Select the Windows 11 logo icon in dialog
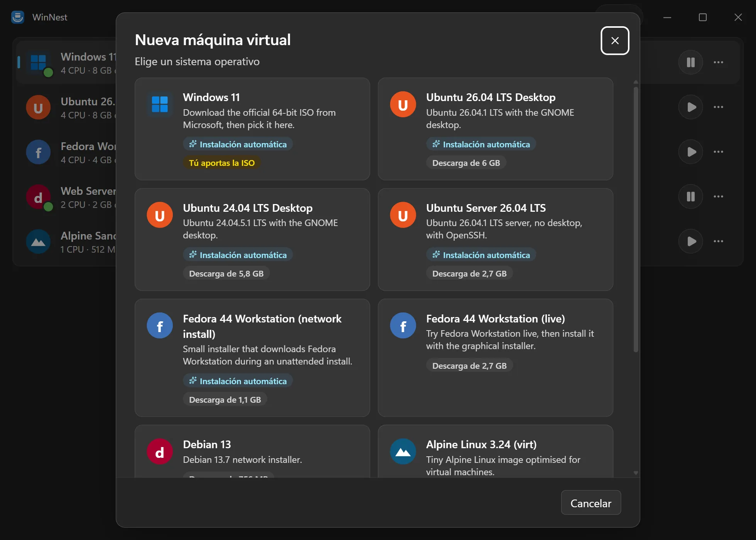756x540 pixels. [160, 104]
